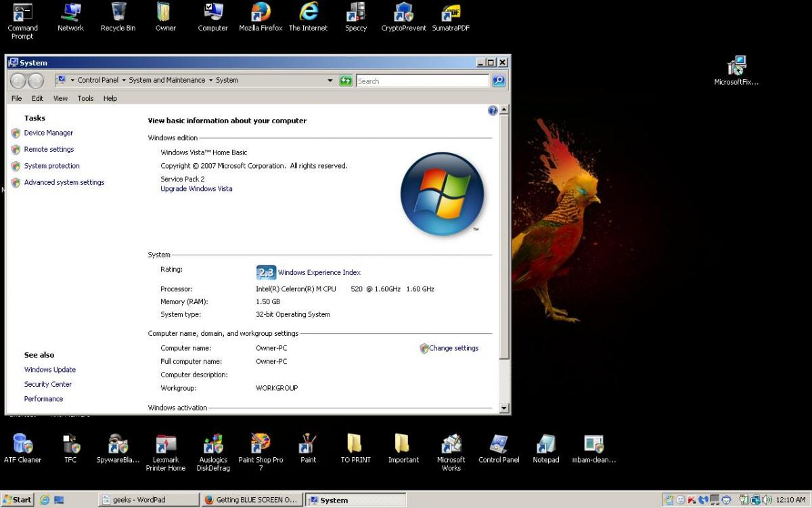Screen dimensions: 812x508
Task: Select the Lexmark Printer Home icon
Action: (x=165, y=452)
